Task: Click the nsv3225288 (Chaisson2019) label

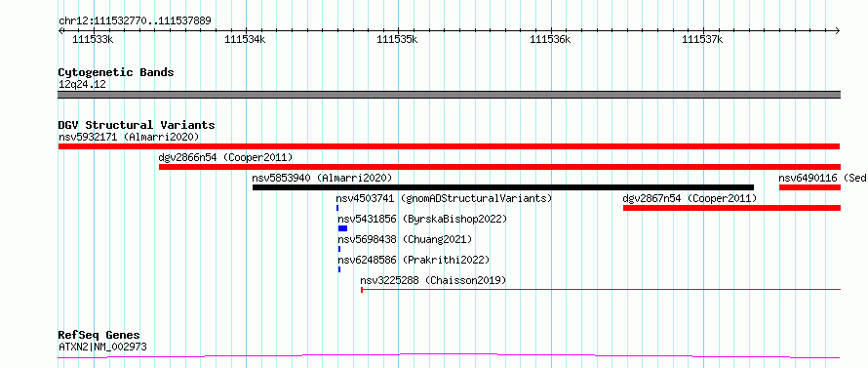Action: [x=433, y=280]
